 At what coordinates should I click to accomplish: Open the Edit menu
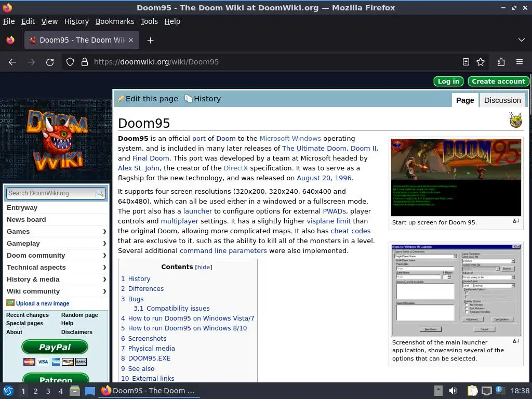28,21
